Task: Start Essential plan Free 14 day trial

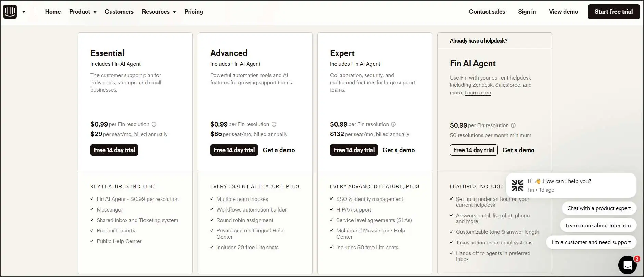Action: pyautogui.click(x=114, y=150)
